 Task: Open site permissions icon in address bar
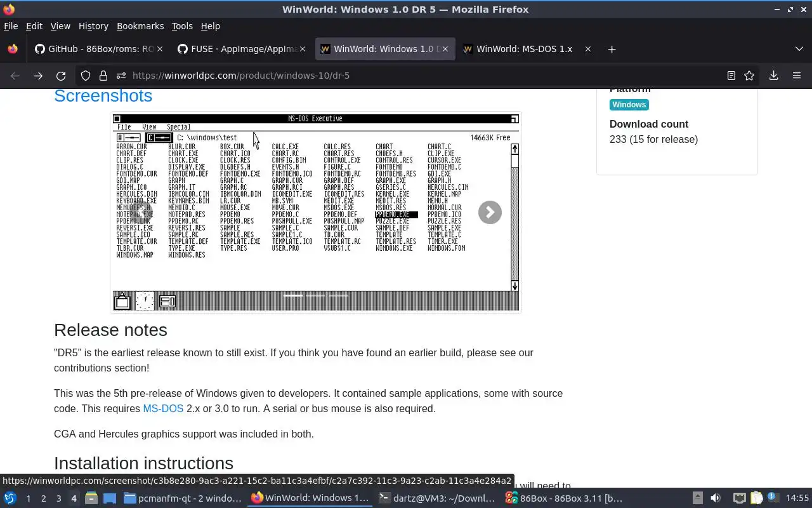point(121,76)
